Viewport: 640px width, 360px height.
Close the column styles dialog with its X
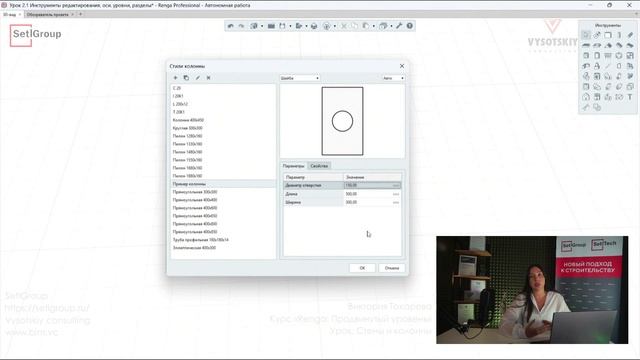tap(402, 66)
